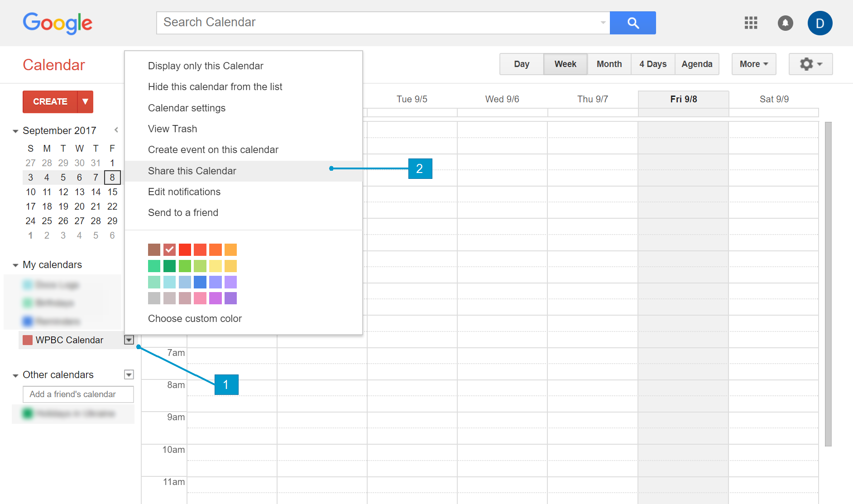Viewport: 853px width, 504px height.
Task: Open the CREATE button dropdown arrow
Action: pyautogui.click(x=85, y=101)
